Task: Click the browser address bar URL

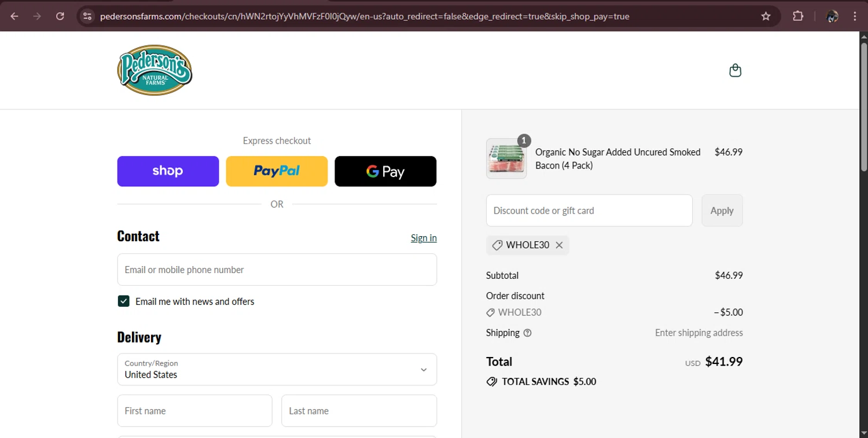Action: coord(365,16)
